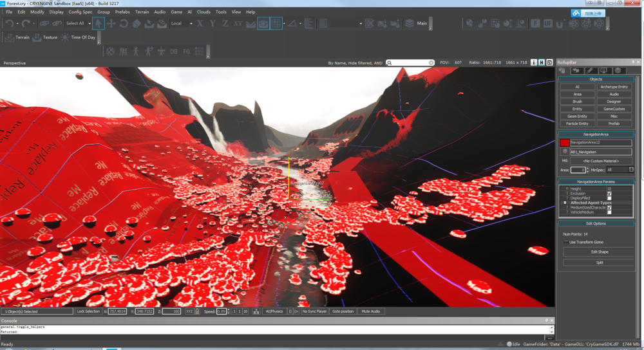This screenshot has width=644, height=350.
Task: Open the layers stack icon beside Main
Action: (x=410, y=23)
